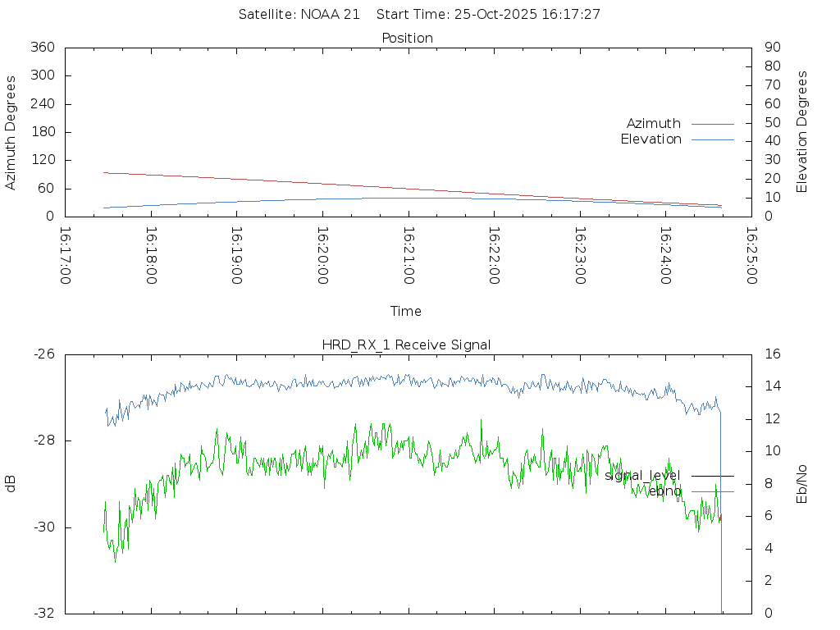Select the 16:19:00 time tick label
Screen dimensions: 840x630
236,256
